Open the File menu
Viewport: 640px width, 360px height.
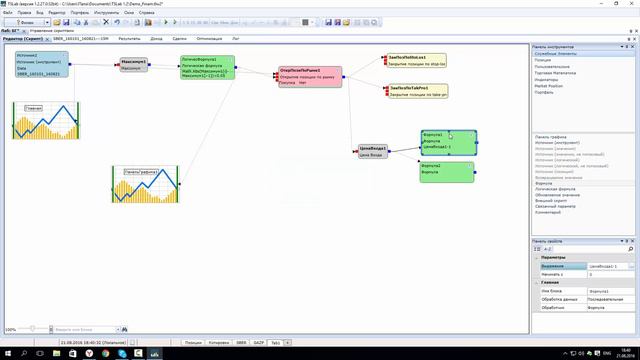point(8,13)
